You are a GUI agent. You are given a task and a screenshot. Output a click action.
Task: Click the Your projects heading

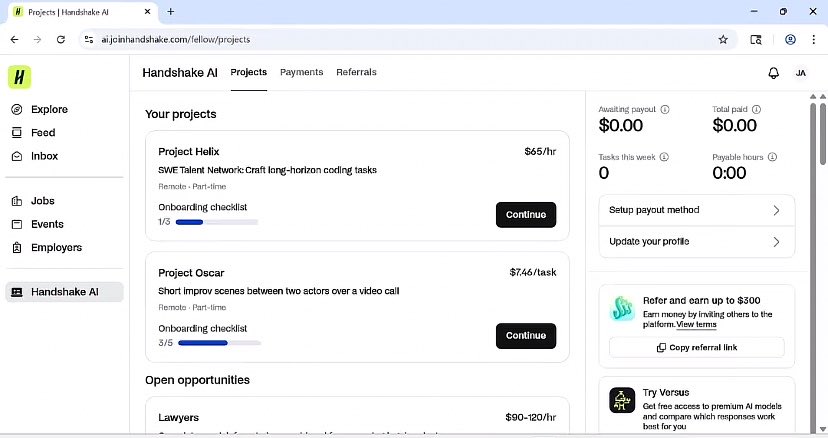click(x=181, y=114)
